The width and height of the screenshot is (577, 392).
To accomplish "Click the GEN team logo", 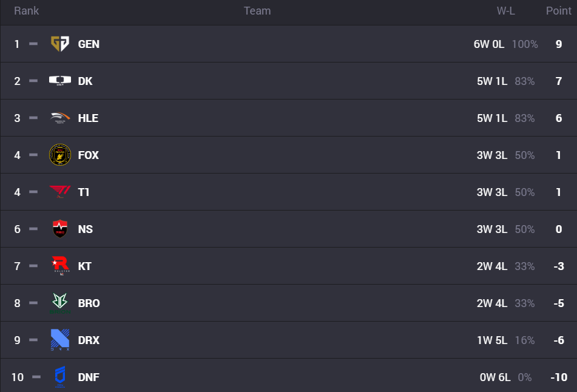I will (x=60, y=44).
